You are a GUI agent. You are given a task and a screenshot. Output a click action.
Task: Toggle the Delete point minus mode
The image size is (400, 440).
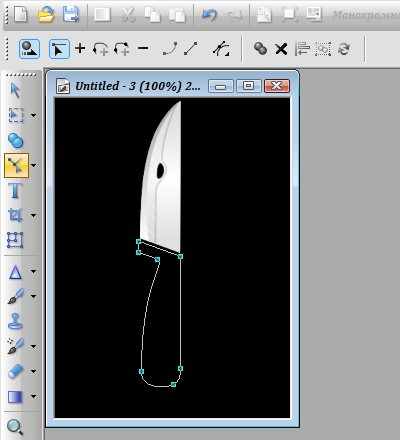point(143,48)
